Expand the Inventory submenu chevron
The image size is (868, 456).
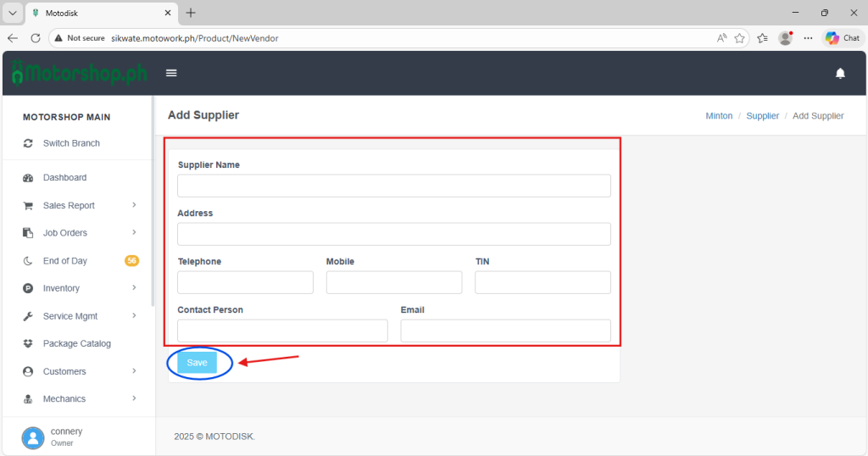(135, 288)
